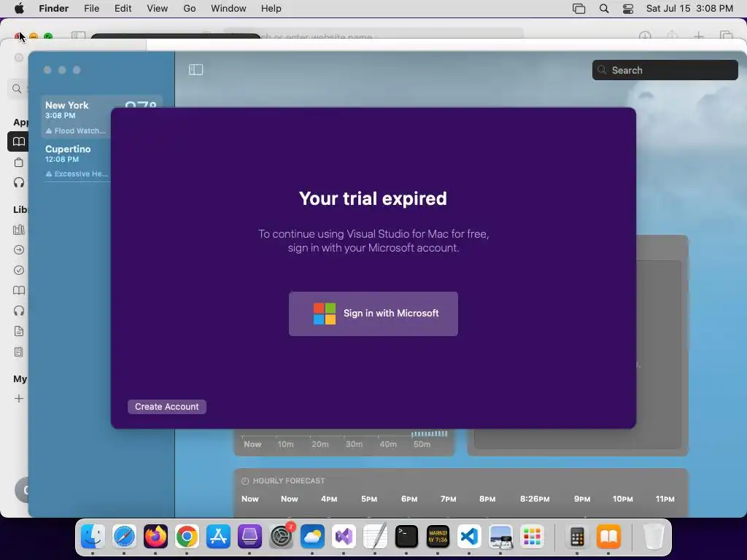Screen dimensions: 747x560
Task: Open the View menu
Action: [158, 8]
